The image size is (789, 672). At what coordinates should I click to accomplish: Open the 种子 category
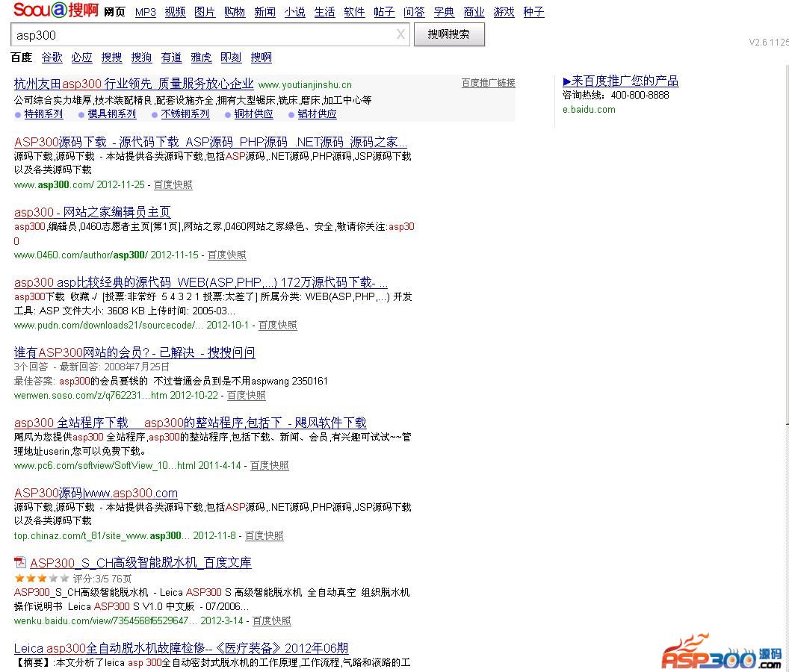coord(533,12)
